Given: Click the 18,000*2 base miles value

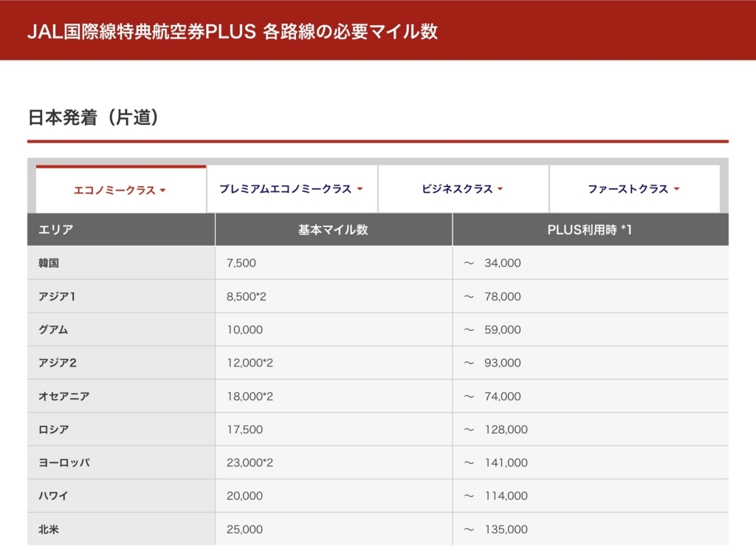Looking at the screenshot, I should coord(250,396).
